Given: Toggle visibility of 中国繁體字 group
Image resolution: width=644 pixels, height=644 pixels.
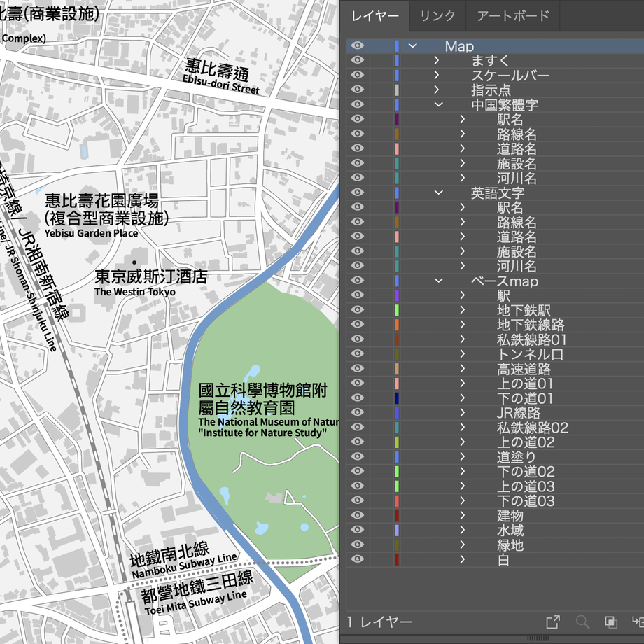Looking at the screenshot, I should point(357,104).
